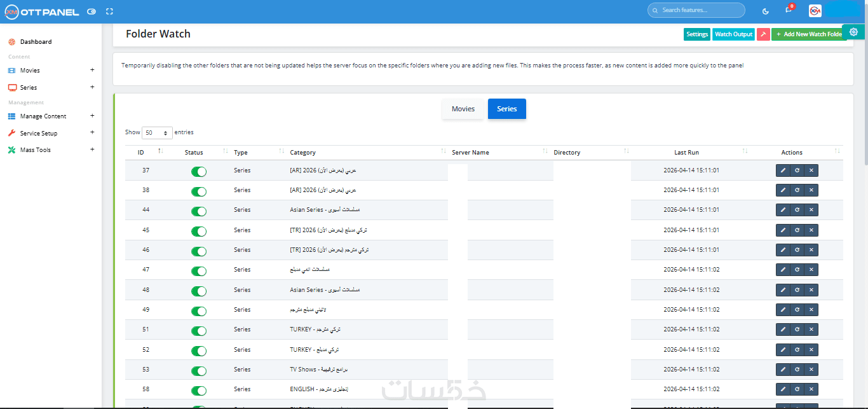Click the red hammer tool button

[763, 34]
